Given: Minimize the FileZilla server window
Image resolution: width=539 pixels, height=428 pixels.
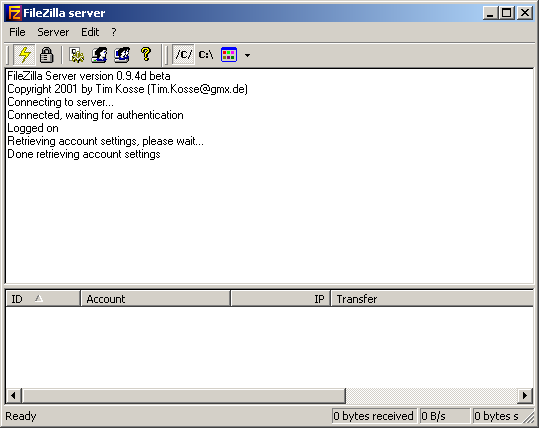Looking at the screenshot, I should (x=490, y=13).
